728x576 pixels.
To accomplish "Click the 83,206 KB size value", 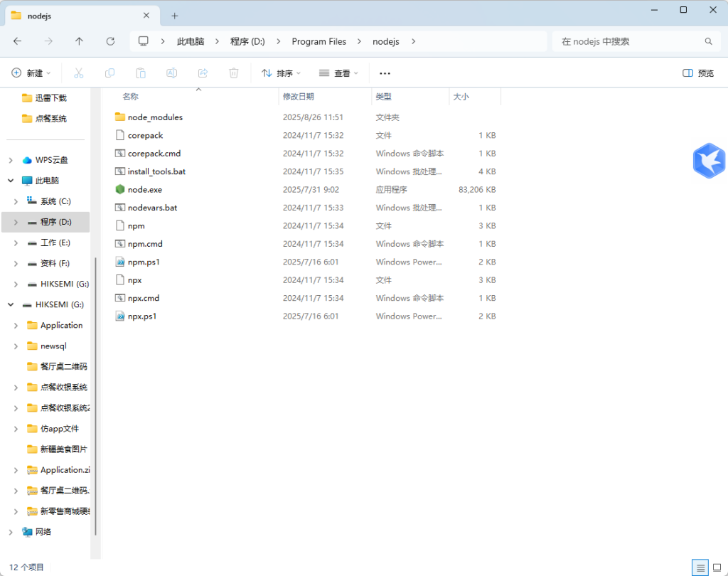I will pyautogui.click(x=477, y=190).
